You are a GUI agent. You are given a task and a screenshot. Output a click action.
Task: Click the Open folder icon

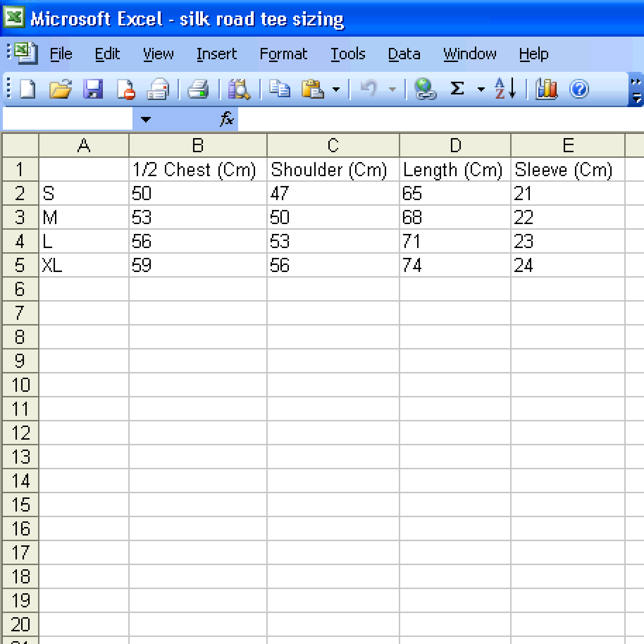coord(60,89)
